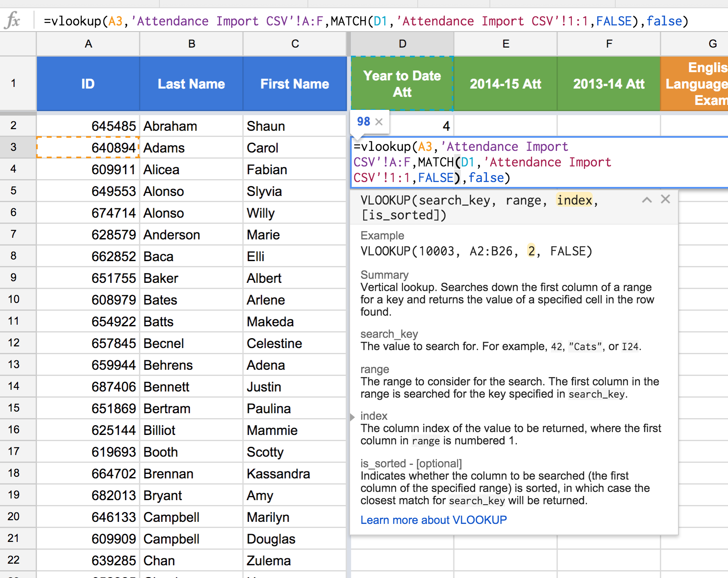Select the Bertram last name cell

point(191,408)
